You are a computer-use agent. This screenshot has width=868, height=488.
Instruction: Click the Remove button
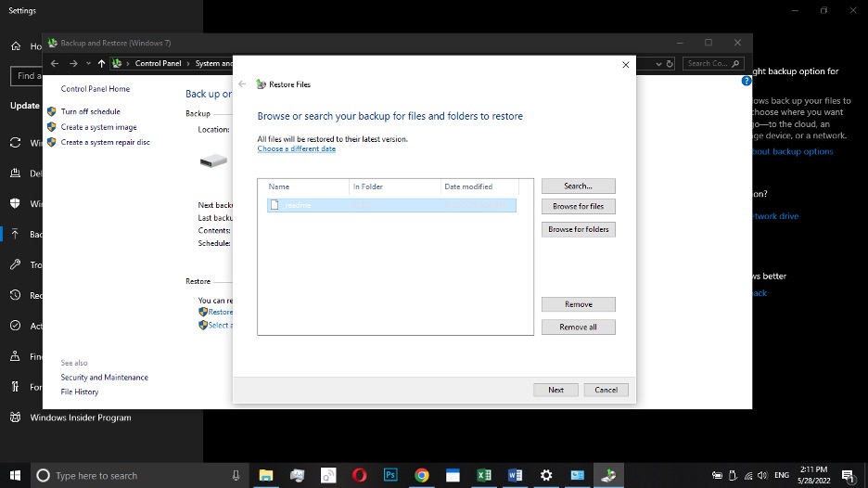[x=578, y=304]
